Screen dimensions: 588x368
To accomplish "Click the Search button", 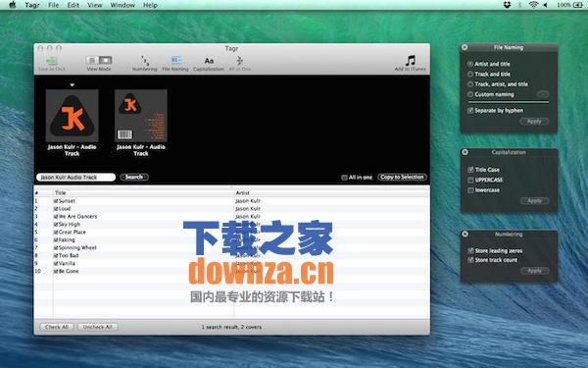I will point(134,177).
